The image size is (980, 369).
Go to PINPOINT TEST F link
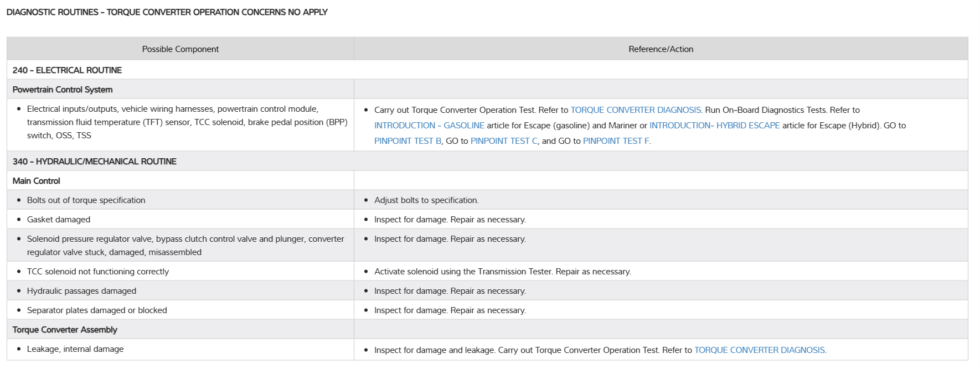pos(616,141)
